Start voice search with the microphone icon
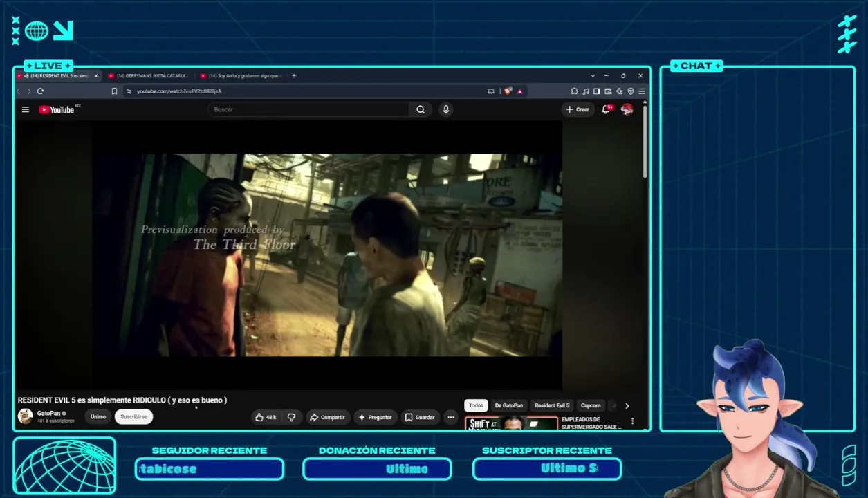Screen dimensions: 868x498 [x=446, y=109]
